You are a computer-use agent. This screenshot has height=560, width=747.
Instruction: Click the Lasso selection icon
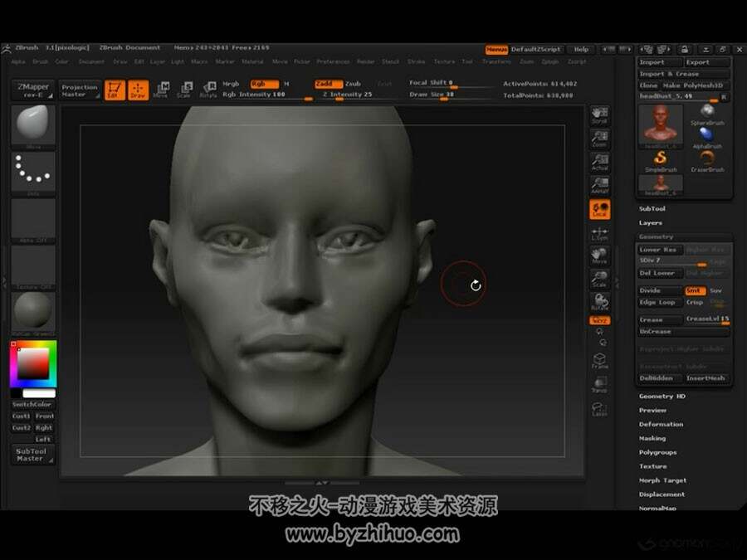point(599,408)
